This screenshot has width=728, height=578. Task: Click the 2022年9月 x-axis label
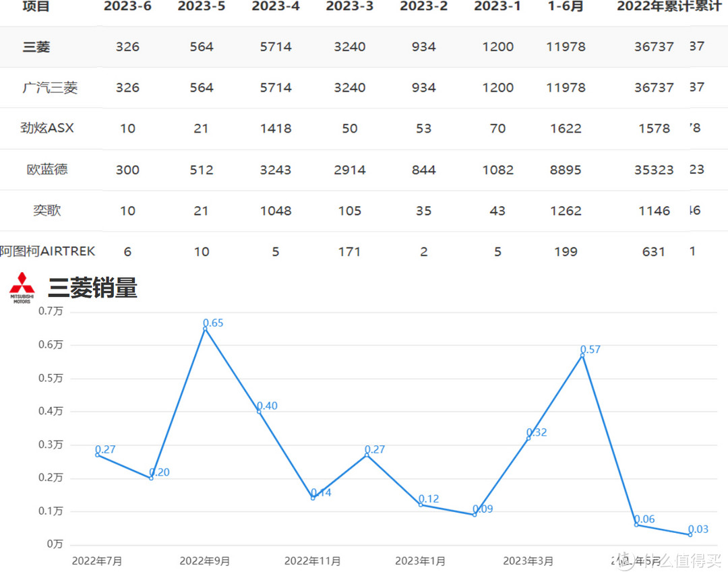pos(205,561)
